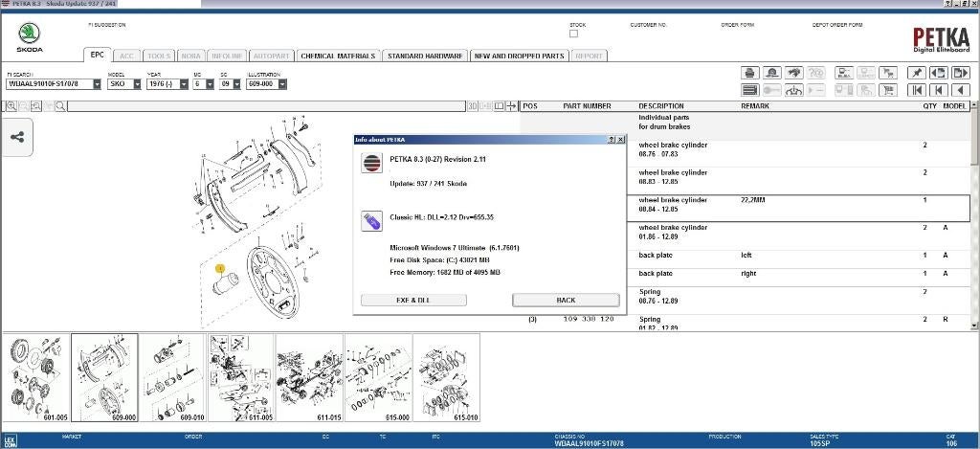Click the previous-step arrow with bar icon
980x449 pixels.
coord(939,90)
